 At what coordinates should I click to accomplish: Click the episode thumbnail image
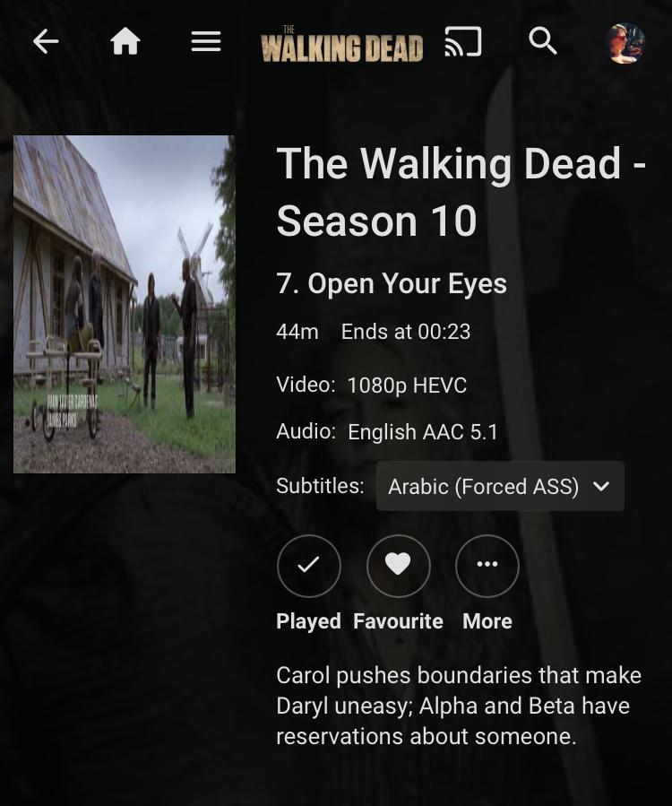click(x=125, y=304)
